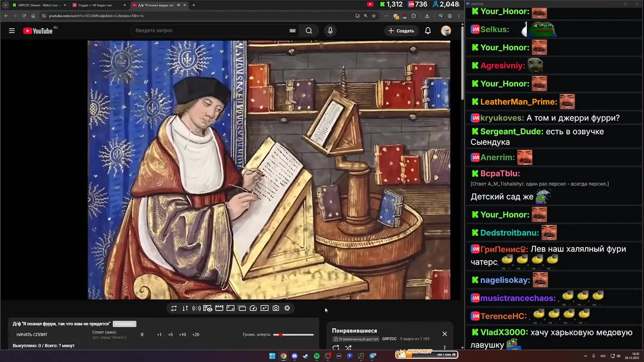
Task: Open the Windows Start menu
Action: pos(272,356)
